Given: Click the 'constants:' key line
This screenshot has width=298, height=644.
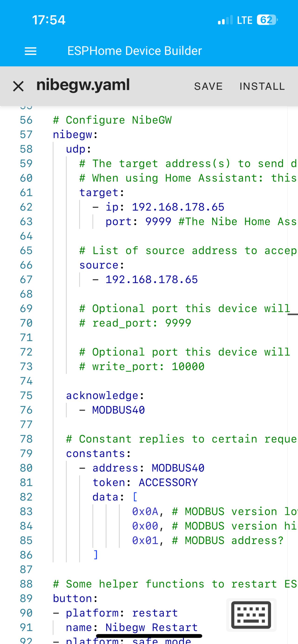Looking at the screenshot, I should (98, 454).
